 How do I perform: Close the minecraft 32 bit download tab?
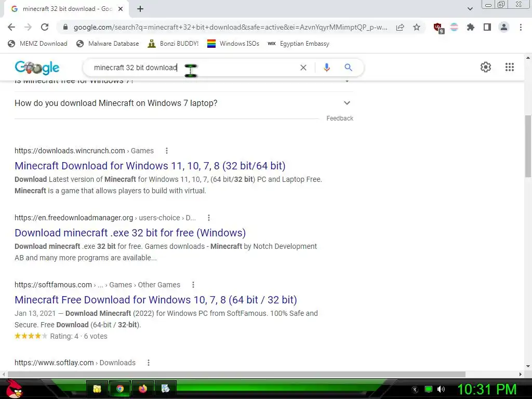[x=121, y=9]
